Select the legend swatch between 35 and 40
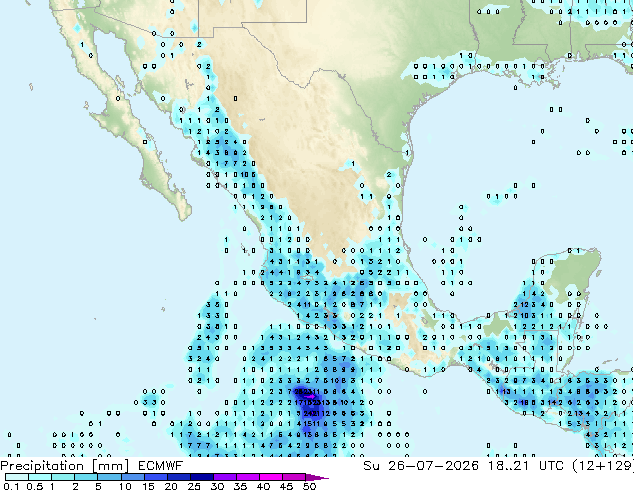634x490 pixels. (x=248, y=477)
